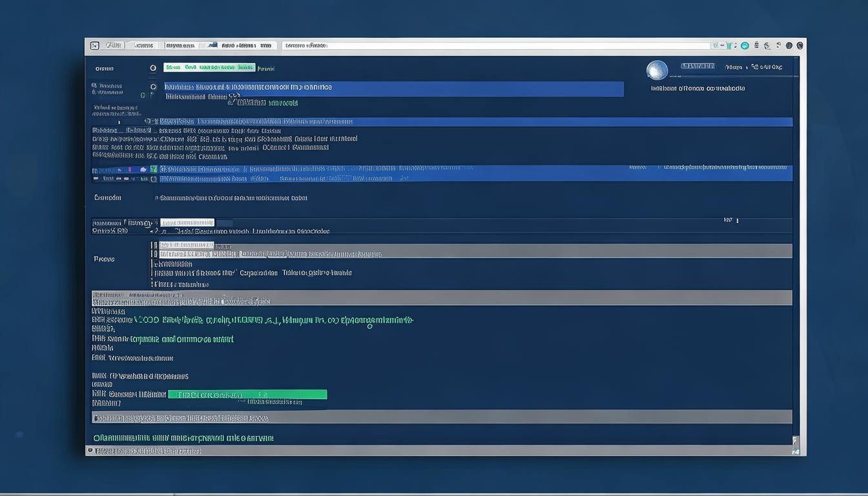Click the green progress bar near the bottom
868x496 pixels.
coord(247,395)
